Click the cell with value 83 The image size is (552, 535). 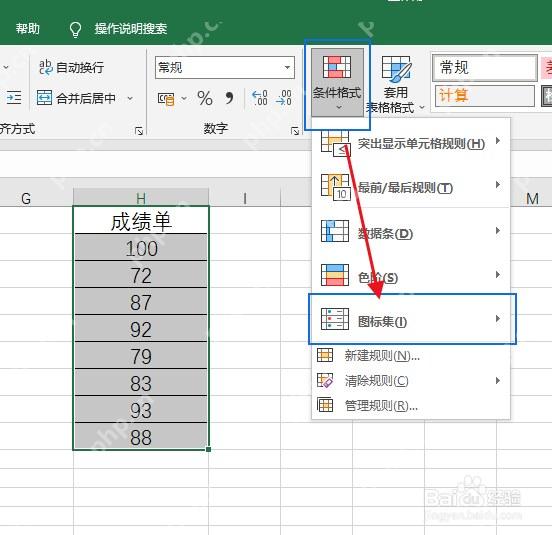[x=141, y=383]
